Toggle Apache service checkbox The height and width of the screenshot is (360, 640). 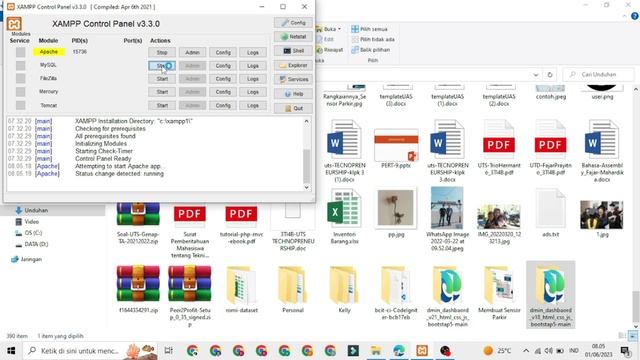coord(20,52)
